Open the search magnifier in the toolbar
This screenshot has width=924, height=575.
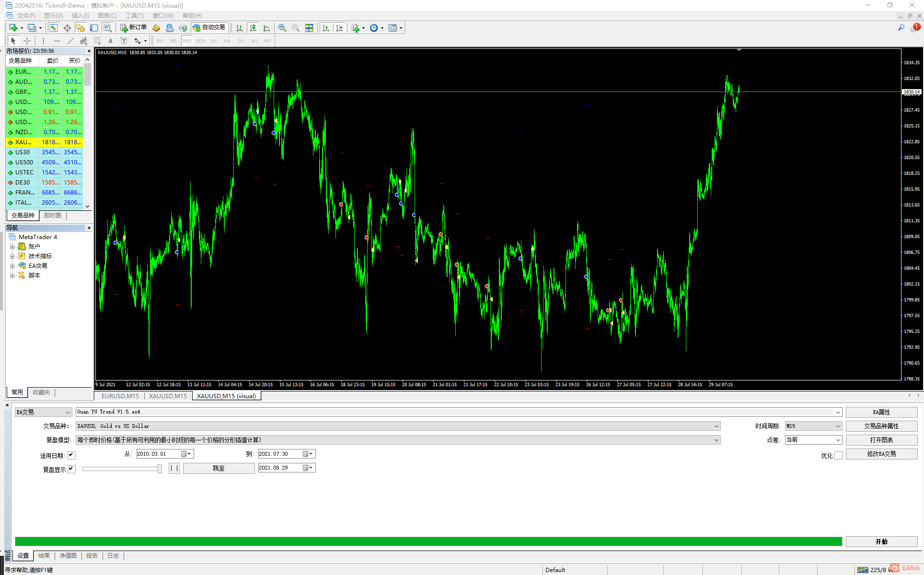901,28
